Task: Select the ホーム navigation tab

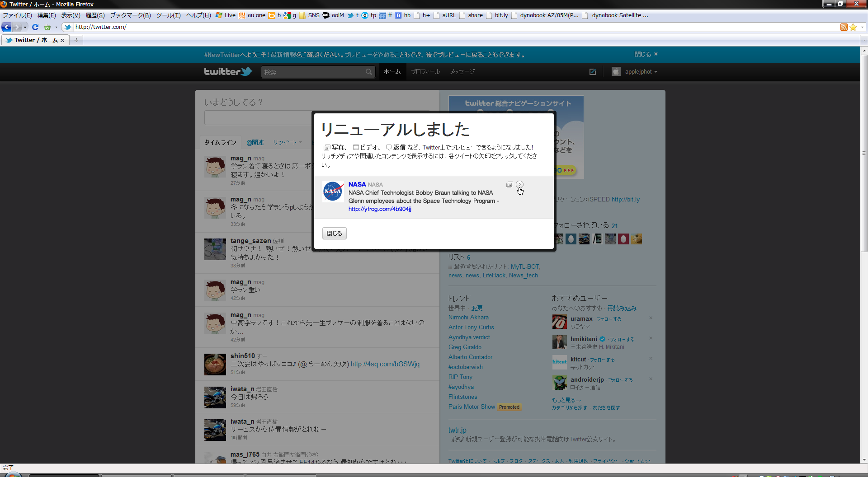Action: pos(392,72)
